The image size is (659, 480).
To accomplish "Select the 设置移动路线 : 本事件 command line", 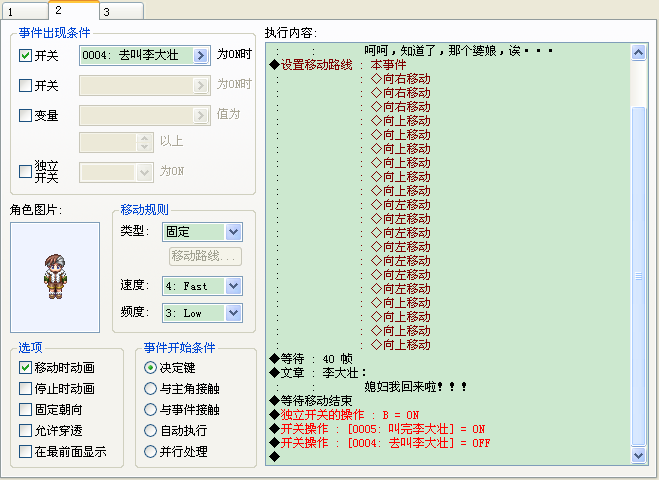I will click(x=448, y=65).
